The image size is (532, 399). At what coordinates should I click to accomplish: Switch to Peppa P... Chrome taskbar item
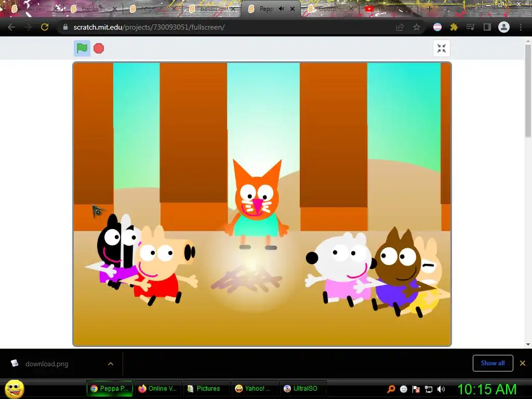point(110,389)
